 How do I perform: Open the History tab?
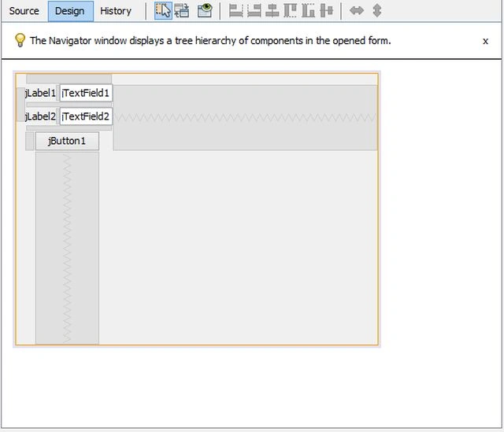tap(116, 11)
